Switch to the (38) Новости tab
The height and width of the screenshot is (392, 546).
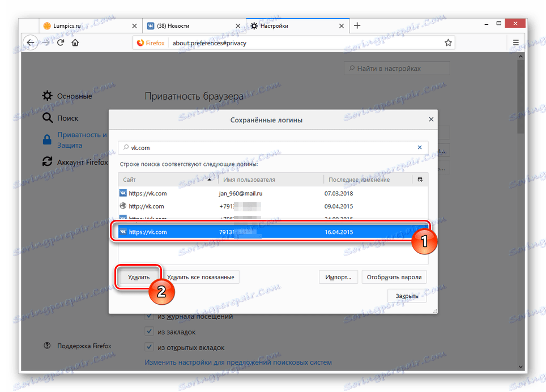point(194,25)
